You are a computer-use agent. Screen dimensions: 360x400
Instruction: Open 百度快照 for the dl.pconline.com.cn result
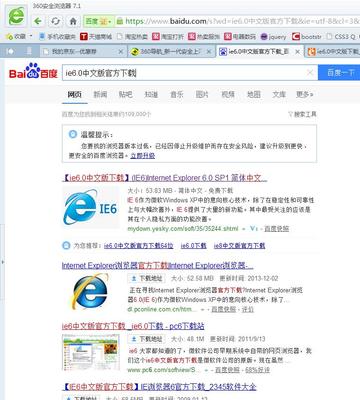coord(224,310)
